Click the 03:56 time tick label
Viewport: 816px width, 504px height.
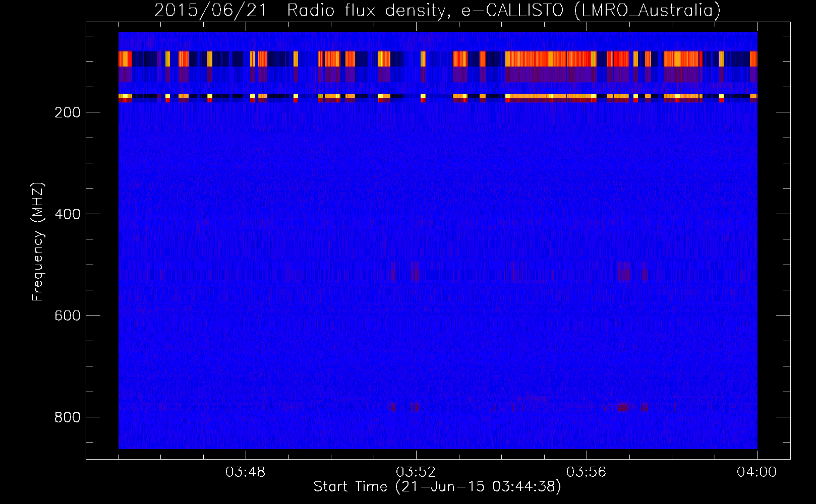[x=587, y=472]
